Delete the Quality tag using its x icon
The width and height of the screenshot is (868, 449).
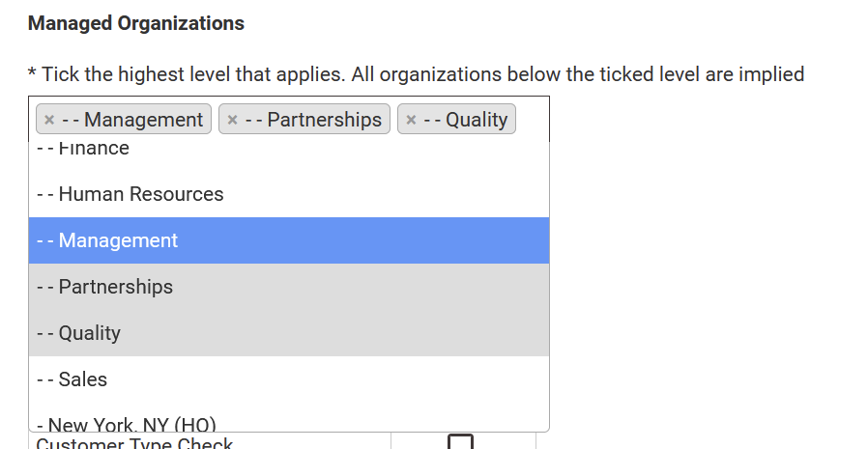point(411,120)
